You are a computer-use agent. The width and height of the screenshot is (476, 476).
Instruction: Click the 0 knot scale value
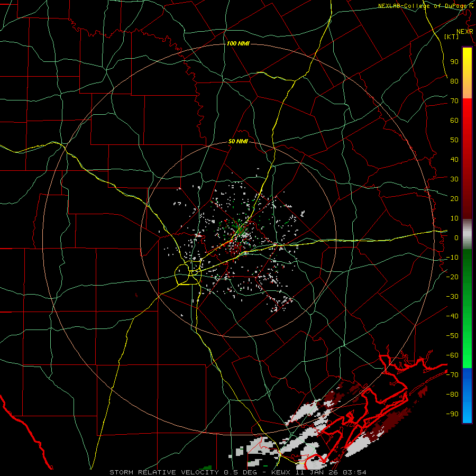pyautogui.click(x=456, y=237)
